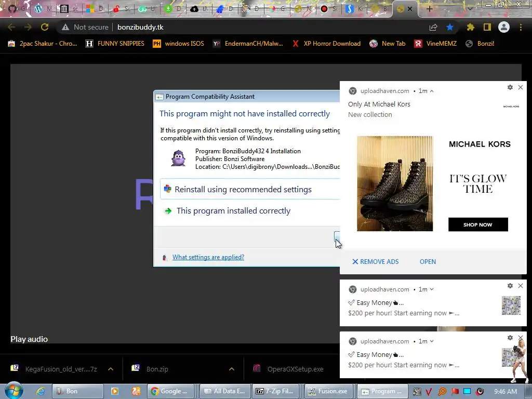Dismiss the Michael Kors notification
The width and height of the screenshot is (532, 399).
coord(521,87)
